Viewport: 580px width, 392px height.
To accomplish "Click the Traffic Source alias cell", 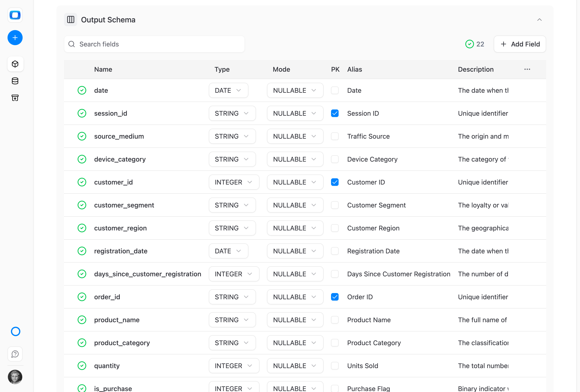I will 368,136.
